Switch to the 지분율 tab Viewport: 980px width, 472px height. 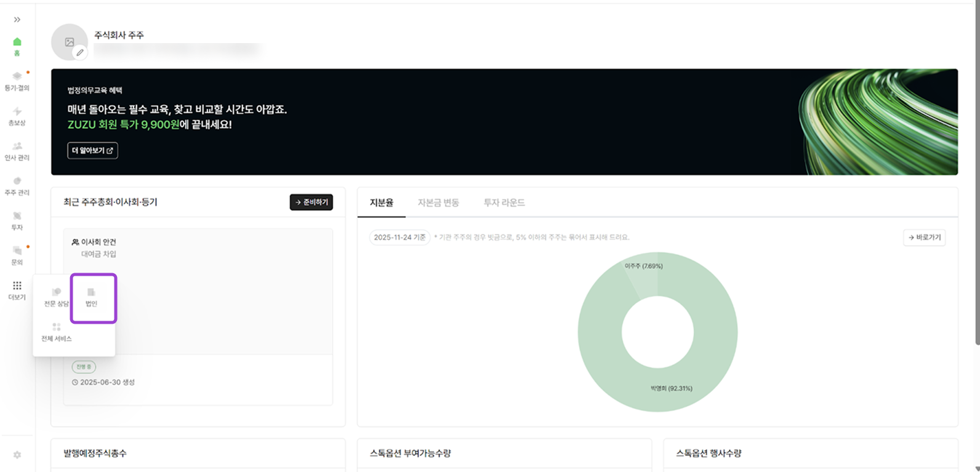coord(381,202)
